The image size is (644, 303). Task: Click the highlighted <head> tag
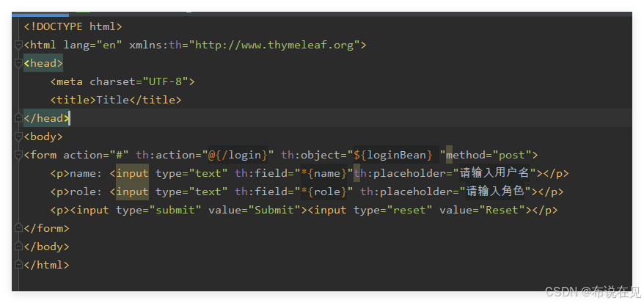pyautogui.click(x=43, y=63)
